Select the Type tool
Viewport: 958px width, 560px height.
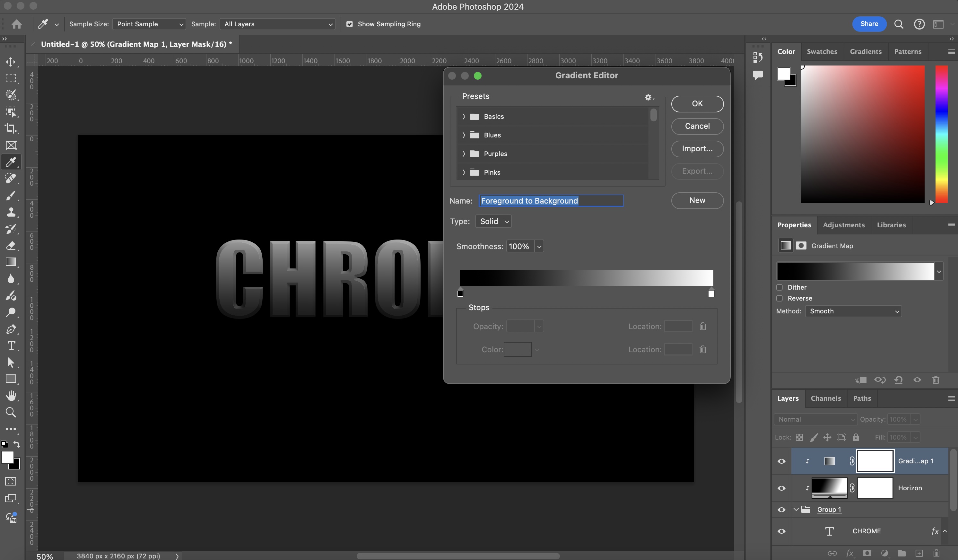coord(11,346)
